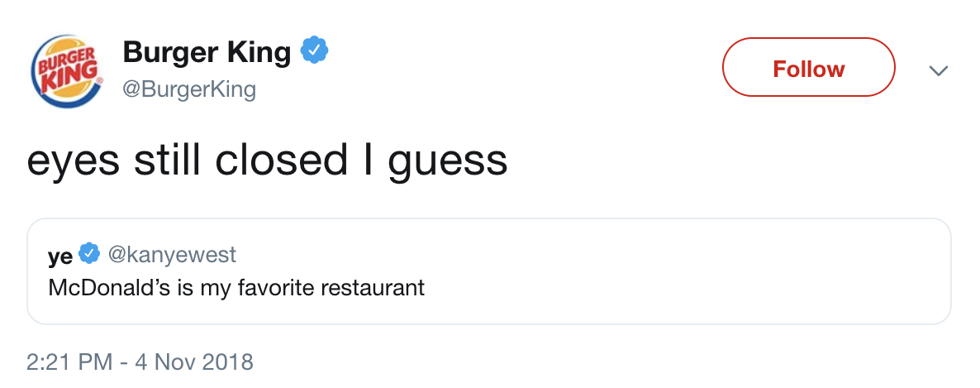The image size is (980, 388).
Task: Click the Burger King logo avatar
Action: [x=69, y=72]
